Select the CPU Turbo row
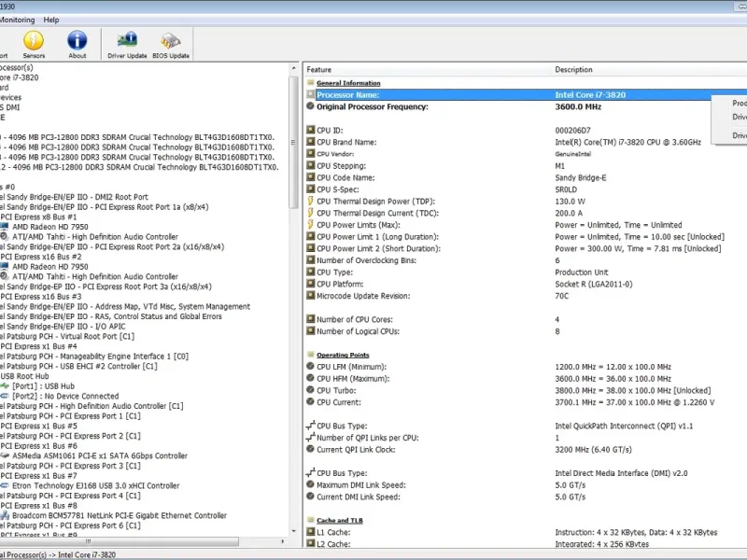The image size is (747, 560). click(338, 391)
